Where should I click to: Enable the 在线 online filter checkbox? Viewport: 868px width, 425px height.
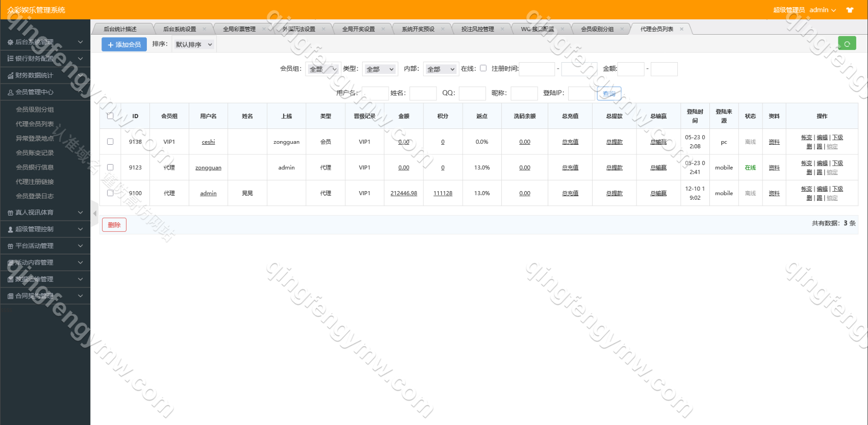[483, 68]
